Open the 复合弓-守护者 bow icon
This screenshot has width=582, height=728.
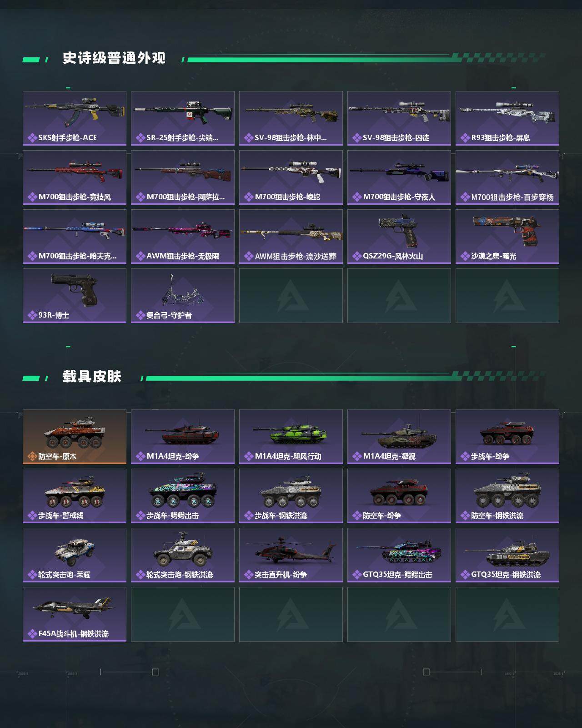click(182, 290)
